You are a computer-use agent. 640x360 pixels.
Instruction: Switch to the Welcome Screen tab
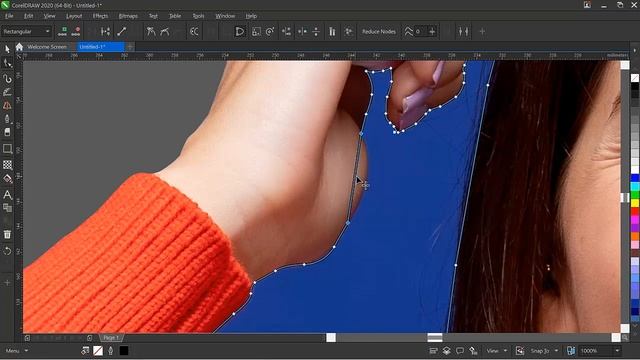pyautogui.click(x=47, y=47)
